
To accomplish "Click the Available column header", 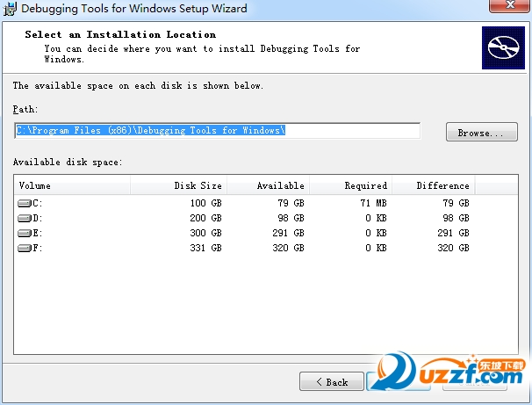I will 269,185.
